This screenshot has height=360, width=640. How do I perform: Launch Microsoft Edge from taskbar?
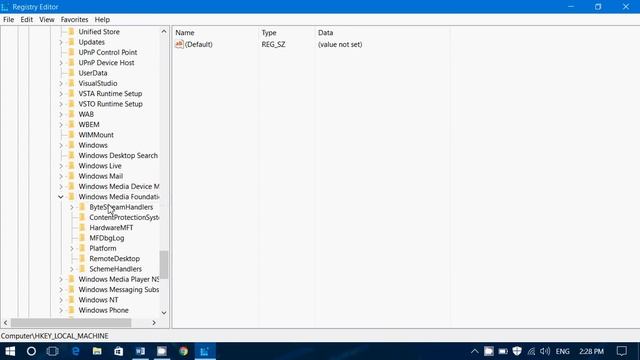pos(76,351)
